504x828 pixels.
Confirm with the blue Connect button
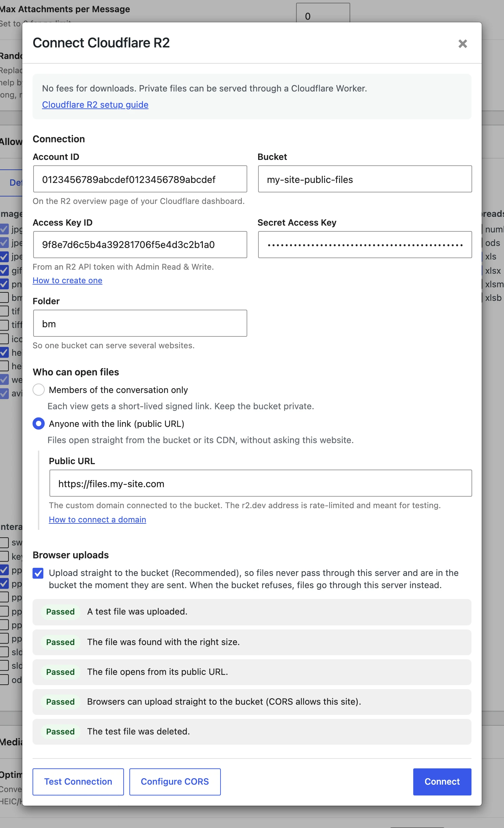coord(442,782)
